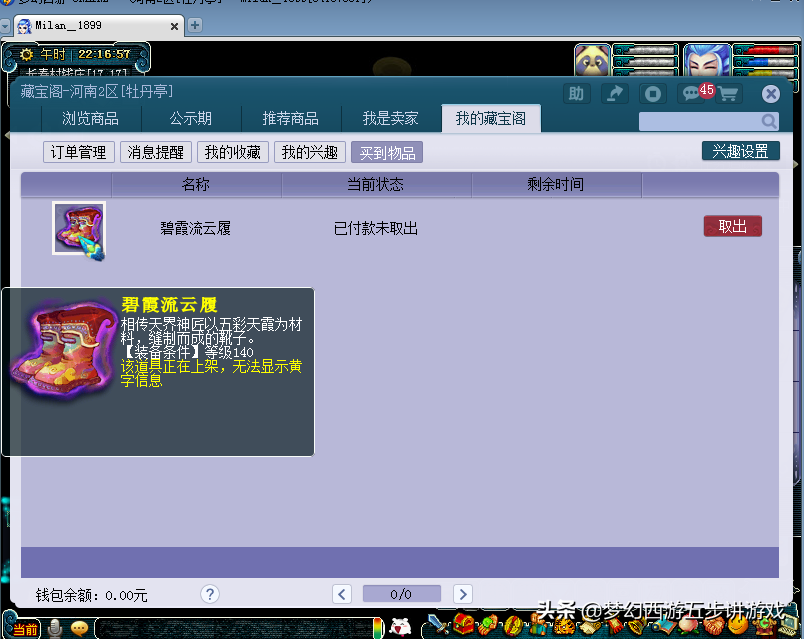Open 订单管理 sub-tab
The height and width of the screenshot is (639, 804).
pyautogui.click(x=78, y=152)
